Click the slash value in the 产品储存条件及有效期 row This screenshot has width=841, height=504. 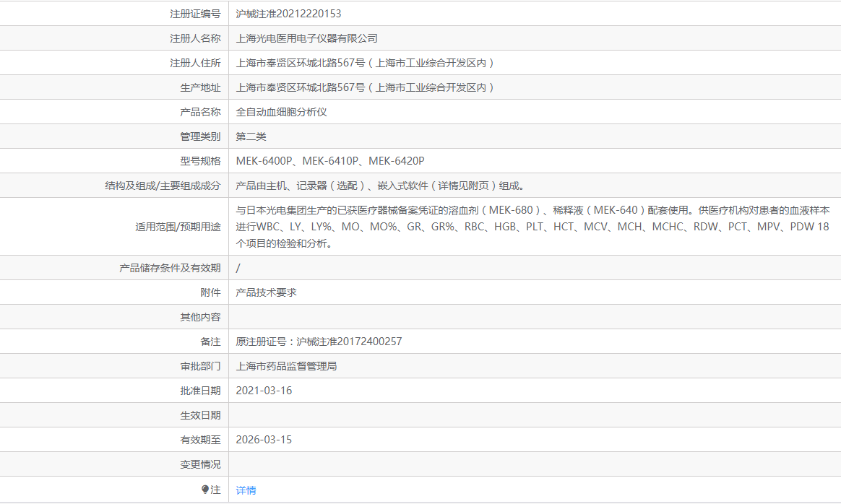[238, 268]
